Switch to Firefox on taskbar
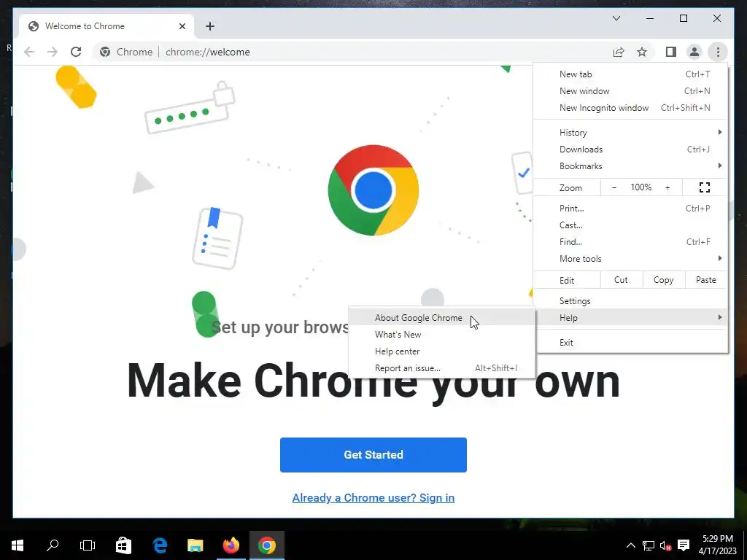The image size is (747, 560). tap(231, 545)
